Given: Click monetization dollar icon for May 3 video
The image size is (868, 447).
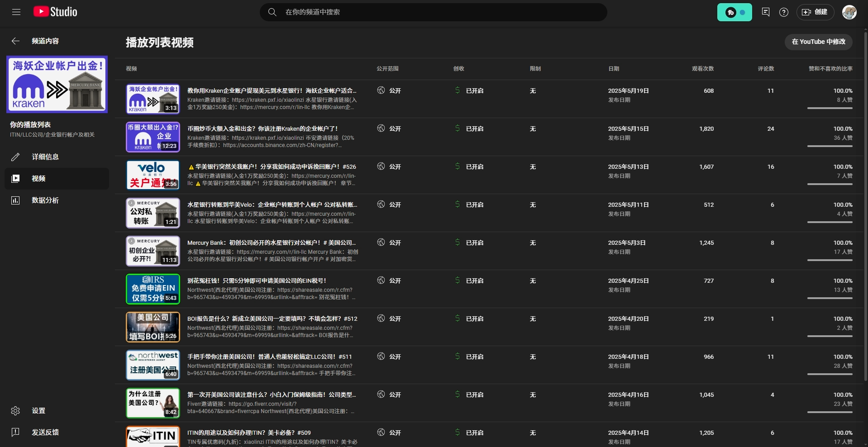Looking at the screenshot, I should [x=458, y=243].
